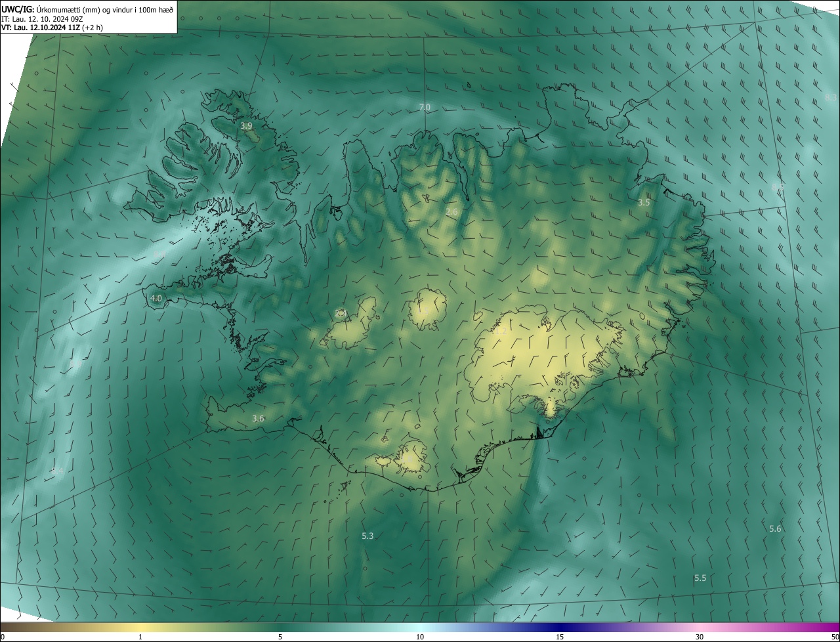Click the 3.5 value in northeast Iceland
Screen dimensions: 840x642
pyautogui.click(x=644, y=203)
